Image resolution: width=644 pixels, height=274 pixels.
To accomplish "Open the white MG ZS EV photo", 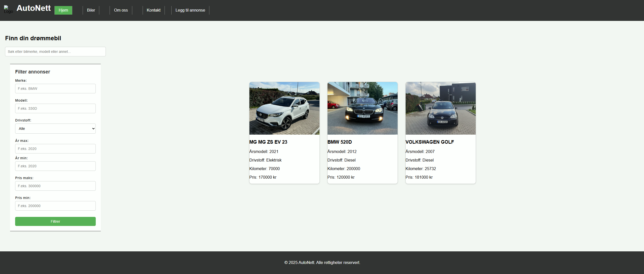I will tap(284, 108).
